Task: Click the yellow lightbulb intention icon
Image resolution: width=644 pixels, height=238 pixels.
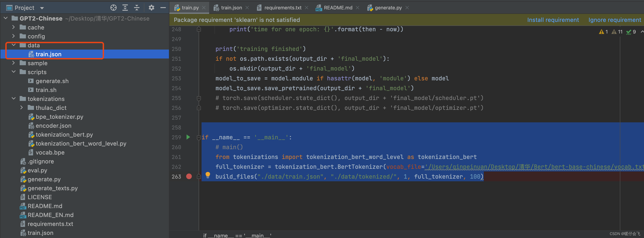Action: (x=208, y=175)
